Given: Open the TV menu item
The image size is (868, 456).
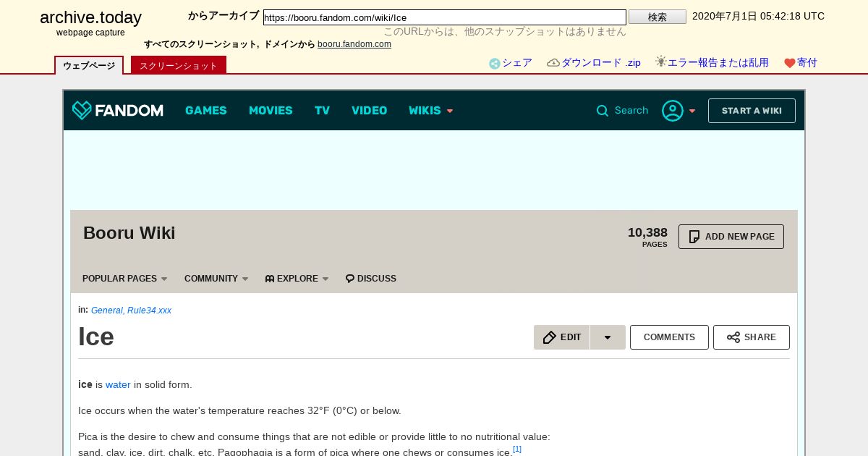Looking at the screenshot, I should [322, 111].
